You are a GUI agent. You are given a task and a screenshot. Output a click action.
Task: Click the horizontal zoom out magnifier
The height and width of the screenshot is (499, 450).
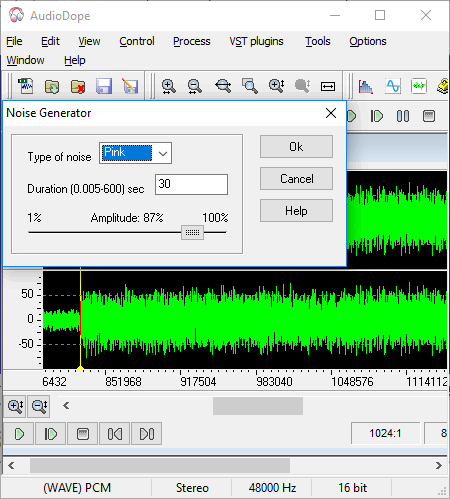[x=195, y=86]
